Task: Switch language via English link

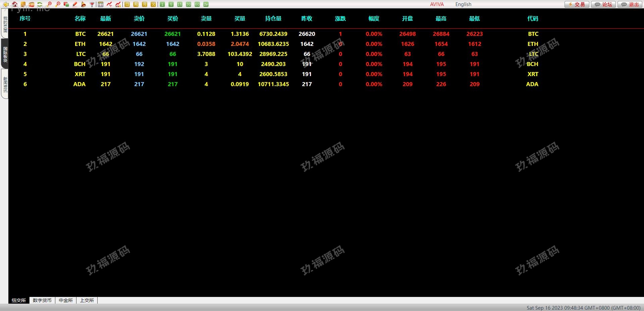Action: click(463, 4)
